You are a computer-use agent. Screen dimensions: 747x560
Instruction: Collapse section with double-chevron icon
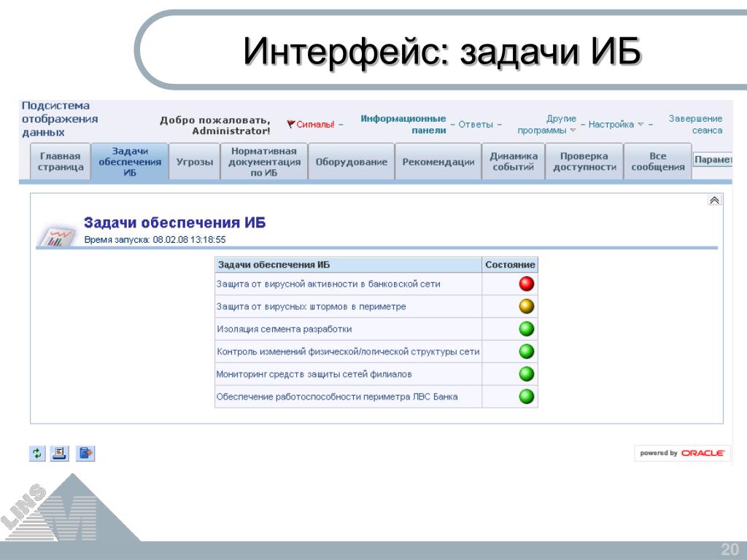(x=714, y=200)
